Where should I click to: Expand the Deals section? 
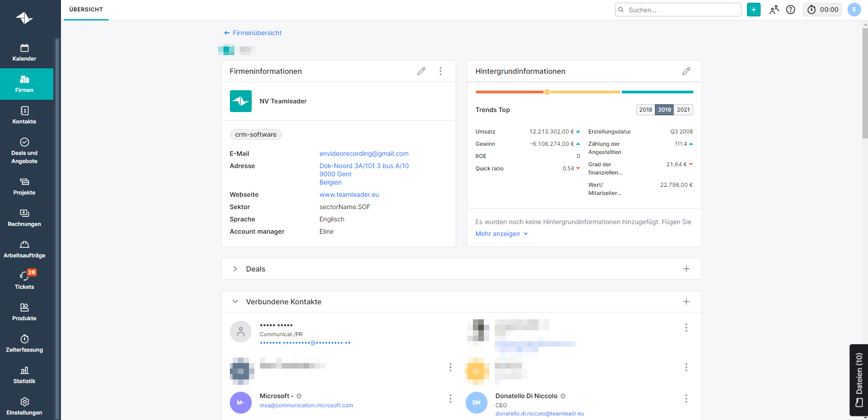pos(235,269)
